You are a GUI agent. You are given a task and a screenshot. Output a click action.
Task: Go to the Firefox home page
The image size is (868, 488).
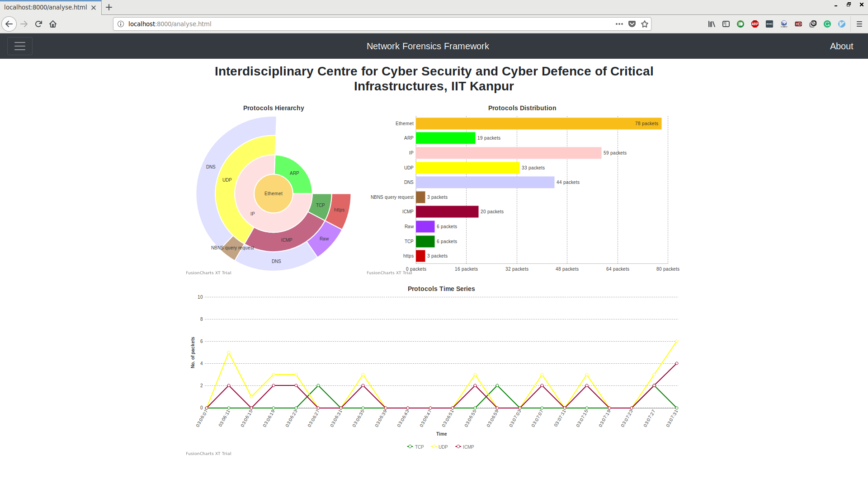point(53,24)
